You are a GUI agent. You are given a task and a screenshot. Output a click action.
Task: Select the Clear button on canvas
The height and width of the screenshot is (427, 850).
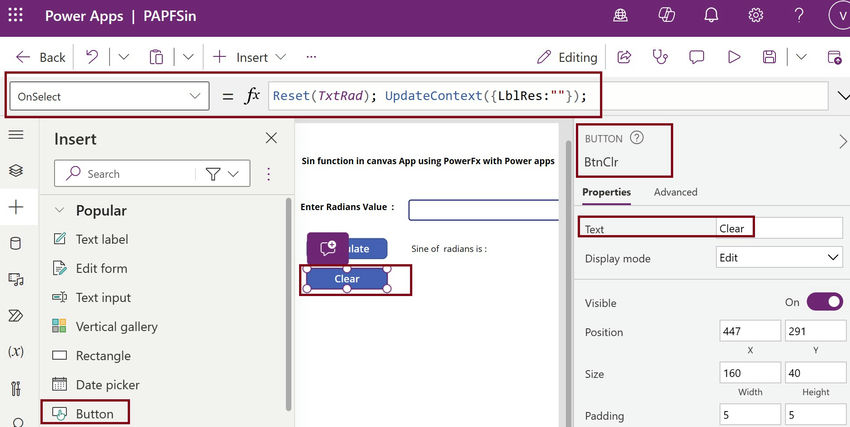pyautogui.click(x=347, y=279)
